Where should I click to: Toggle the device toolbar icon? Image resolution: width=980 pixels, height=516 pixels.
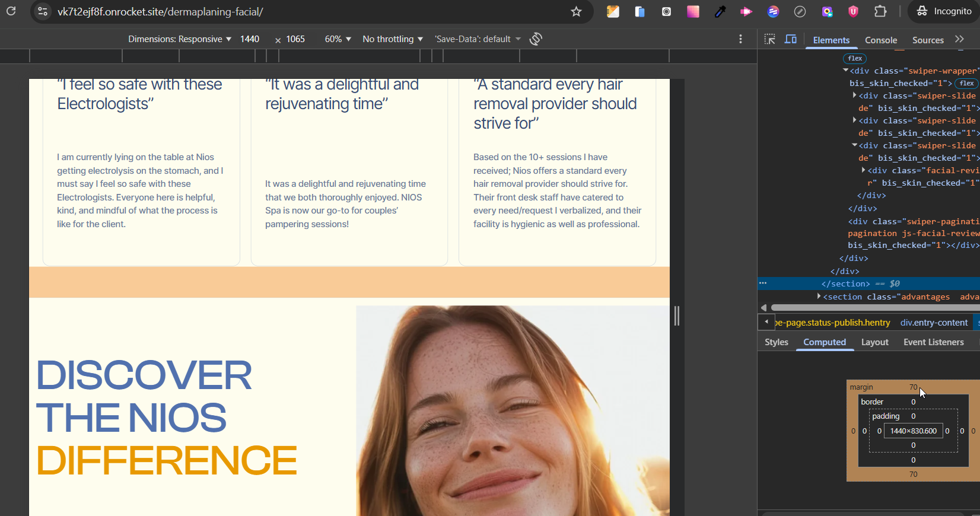(x=791, y=39)
